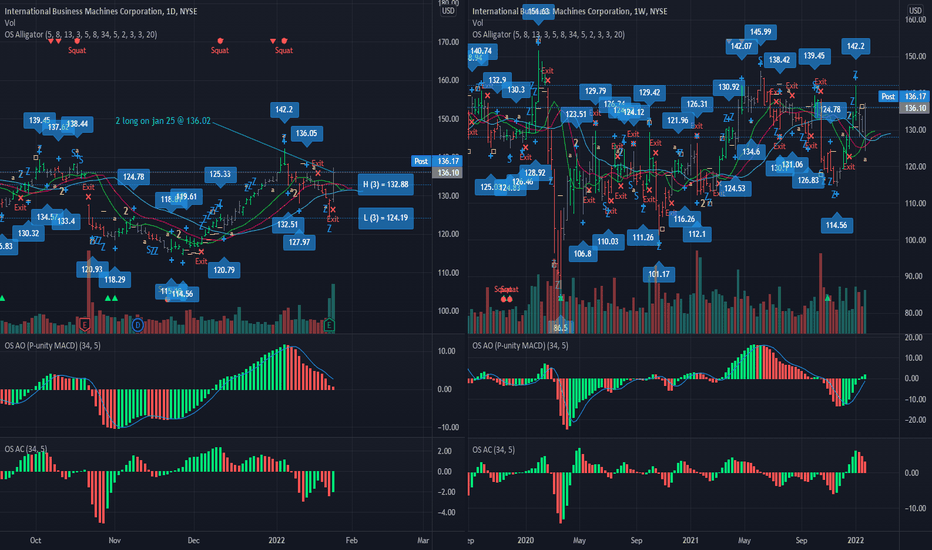Viewport: 932px width, 550px height.
Task: Click the Mar date on daily time axis
Action: [423, 540]
